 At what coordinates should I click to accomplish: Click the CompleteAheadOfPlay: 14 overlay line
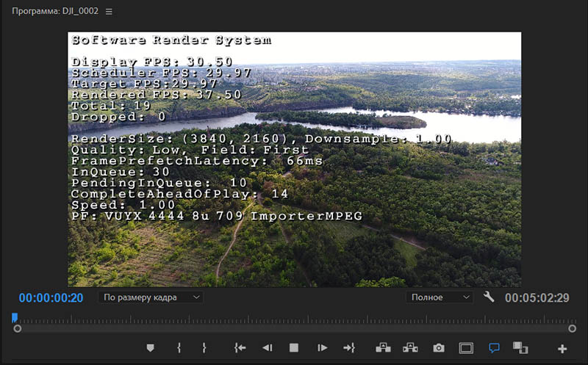click(x=179, y=194)
